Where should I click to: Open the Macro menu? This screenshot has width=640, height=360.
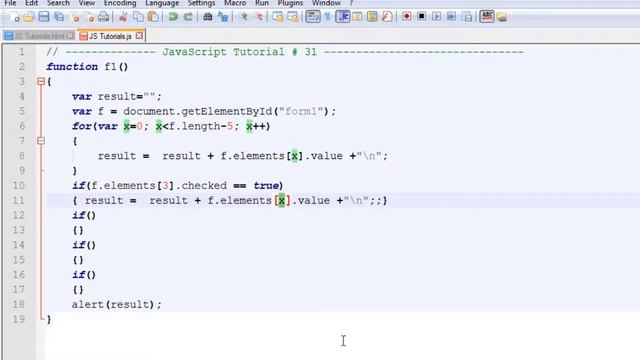tap(235, 3)
